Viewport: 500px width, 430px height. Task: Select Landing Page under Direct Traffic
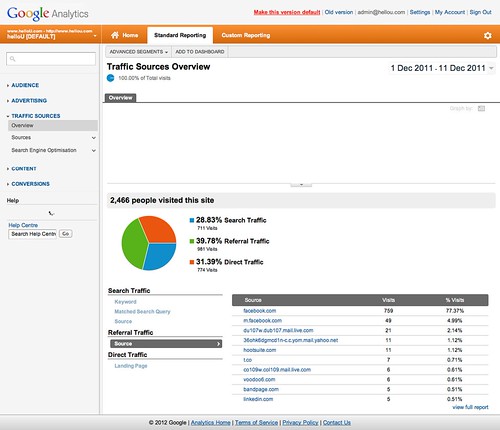coord(131,366)
